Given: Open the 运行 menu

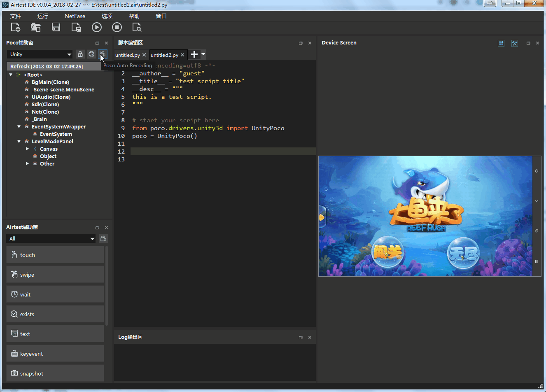Looking at the screenshot, I should coord(43,16).
